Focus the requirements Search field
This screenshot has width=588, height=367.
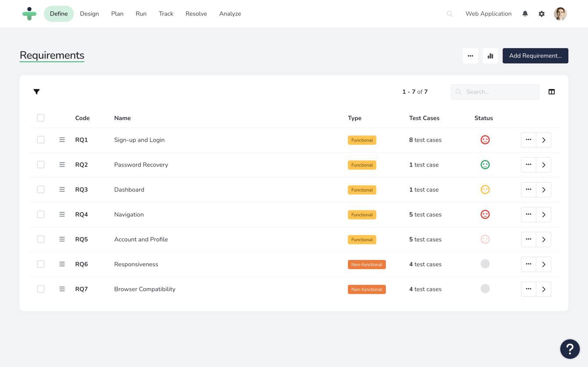click(x=495, y=92)
